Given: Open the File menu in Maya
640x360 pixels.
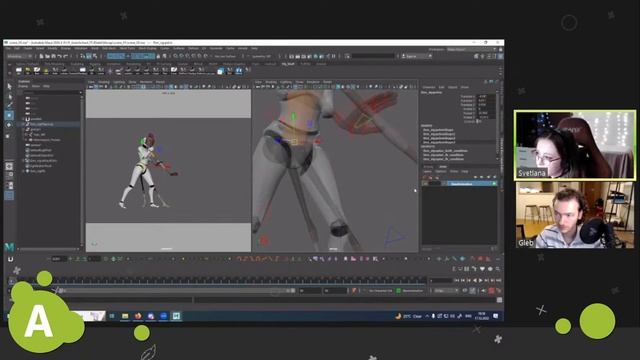Looking at the screenshot, I should [x=8, y=49].
